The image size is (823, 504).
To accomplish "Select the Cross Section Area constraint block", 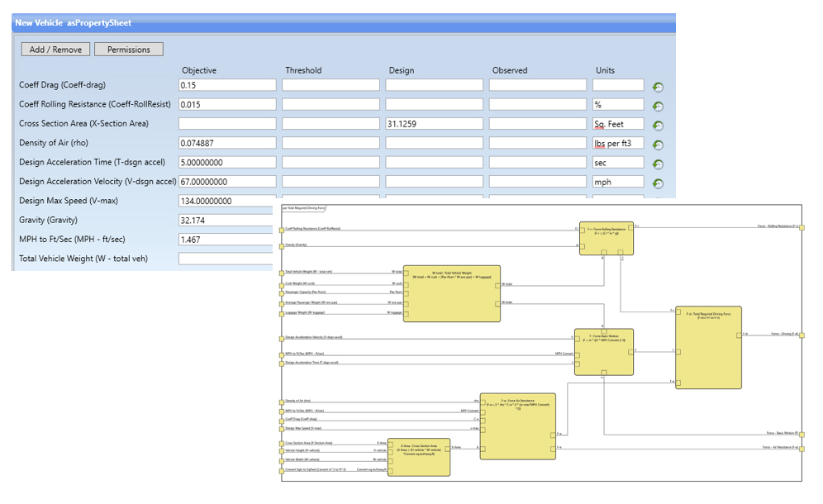I will 419,456.
